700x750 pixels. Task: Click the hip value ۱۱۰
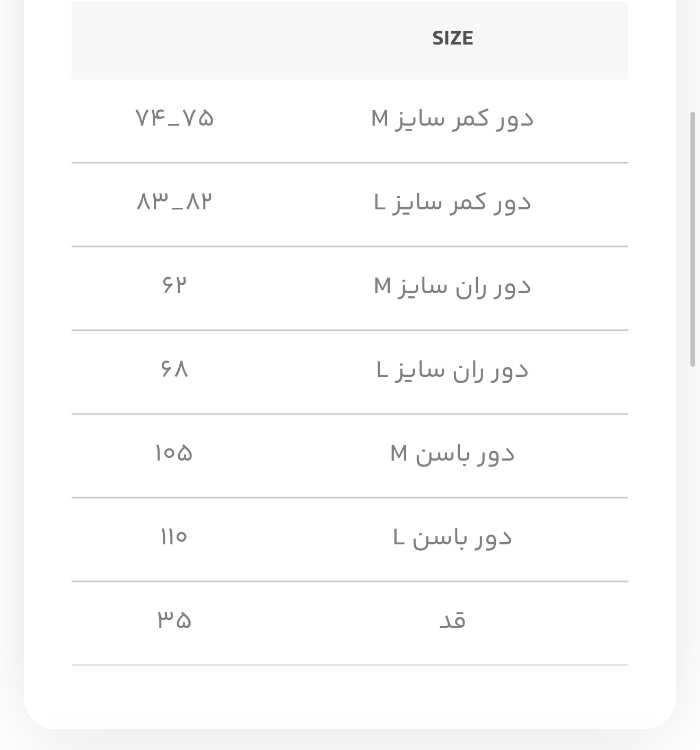coord(174,537)
